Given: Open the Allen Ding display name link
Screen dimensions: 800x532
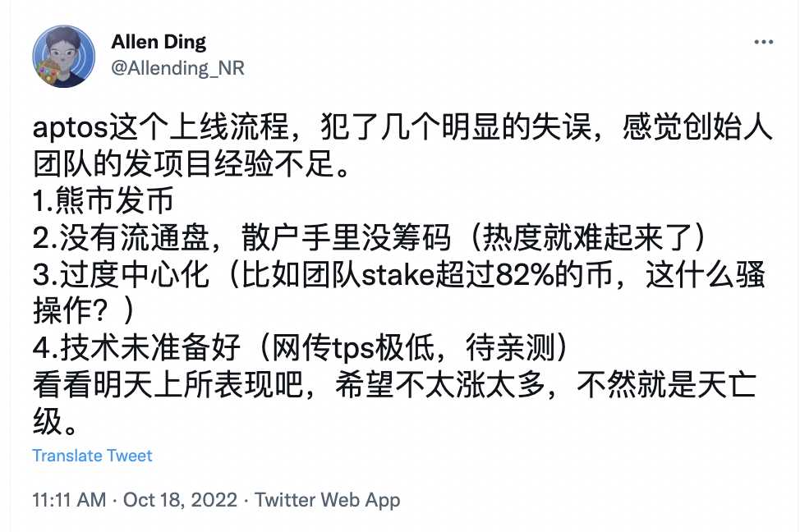Looking at the screenshot, I should pos(159,42).
